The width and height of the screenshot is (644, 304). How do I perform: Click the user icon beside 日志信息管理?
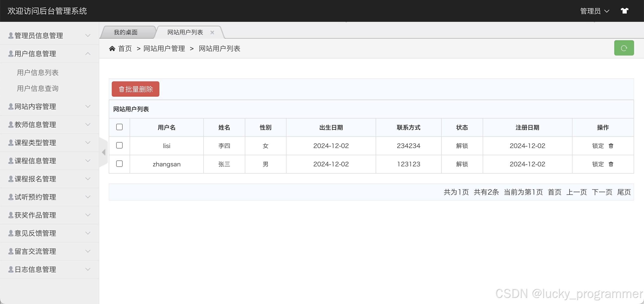[x=11, y=269]
